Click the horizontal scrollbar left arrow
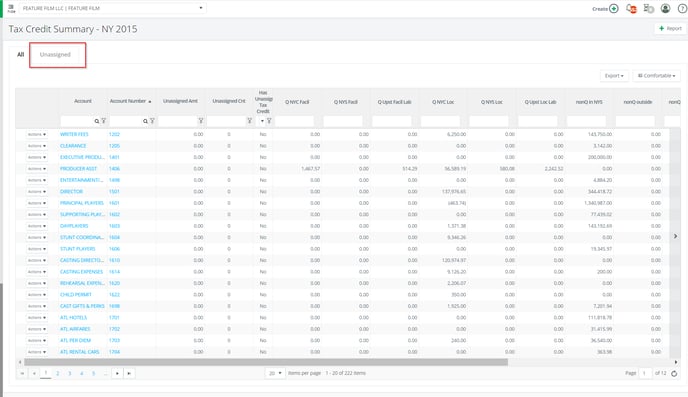The height and width of the screenshot is (397, 688). pos(20,362)
